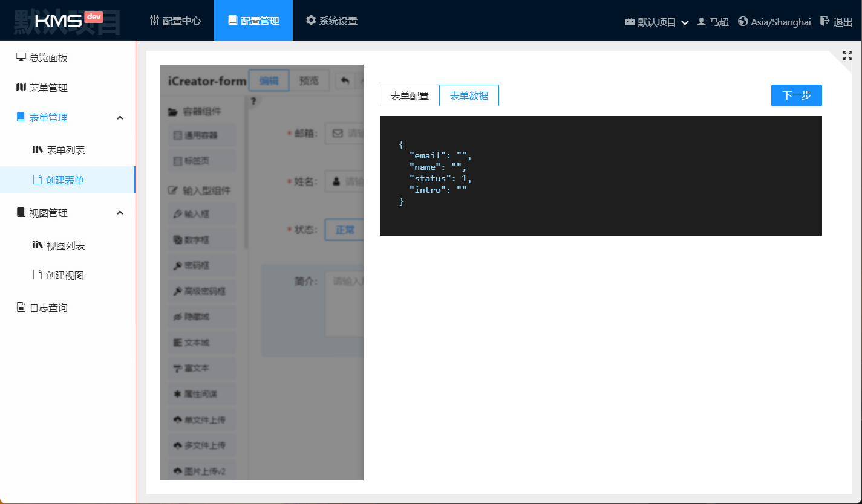
Task: Open user profile 马超
Action: [713, 22]
